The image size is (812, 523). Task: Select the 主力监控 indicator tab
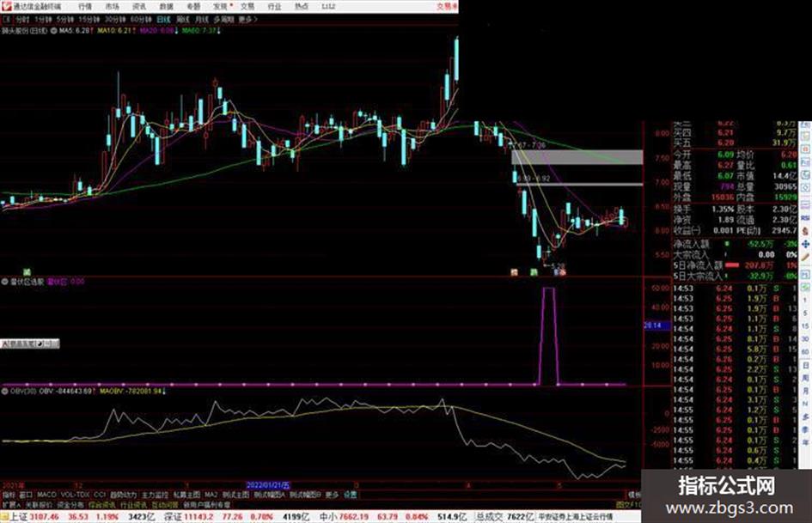point(156,495)
